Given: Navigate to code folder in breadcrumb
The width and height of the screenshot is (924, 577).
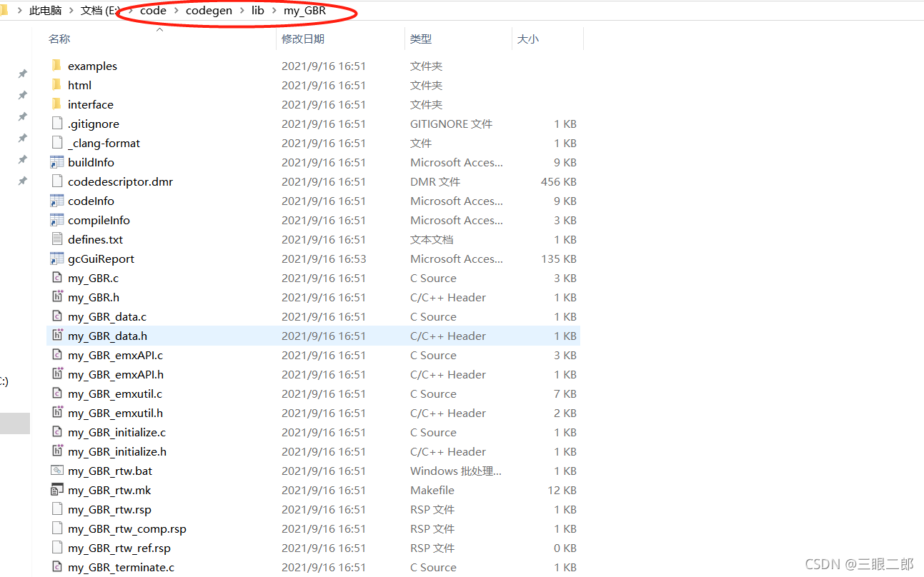Looking at the screenshot, I should [x=153, y=11].
